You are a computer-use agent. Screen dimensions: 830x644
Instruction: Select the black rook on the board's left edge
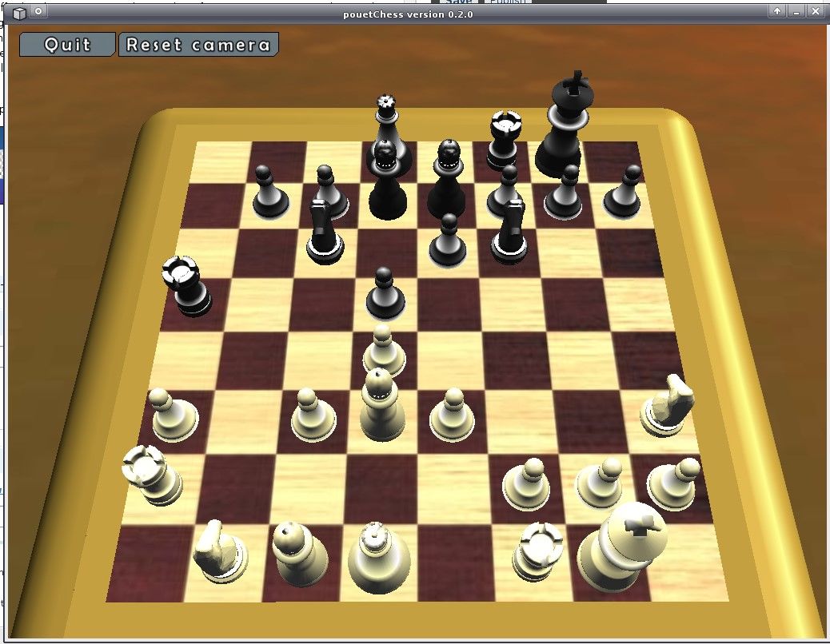(x=186, y=286)
